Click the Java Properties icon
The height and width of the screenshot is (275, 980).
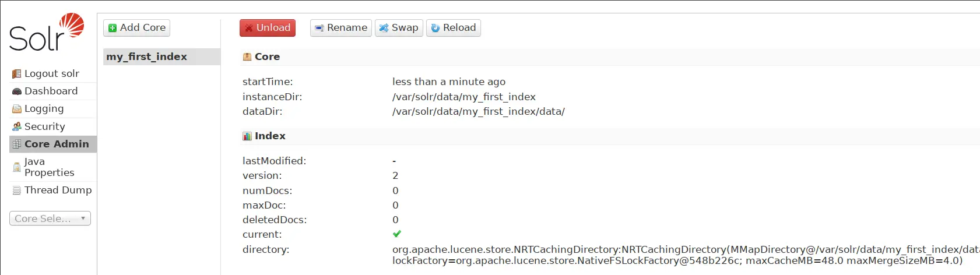pos(17,167)
